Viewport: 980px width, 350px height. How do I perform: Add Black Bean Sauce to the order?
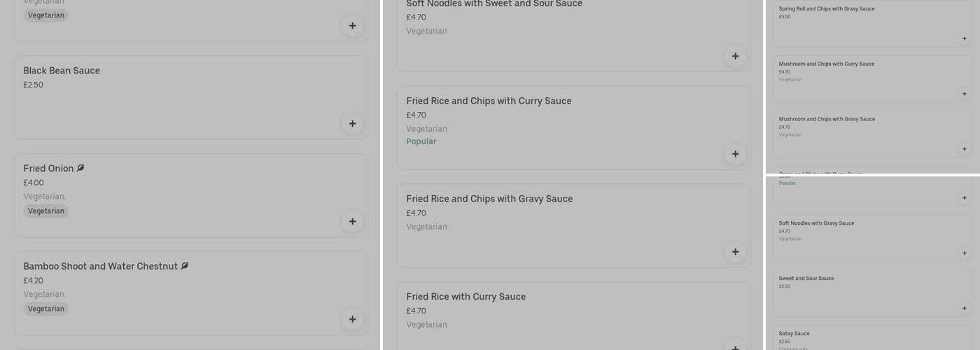(352, 124)
